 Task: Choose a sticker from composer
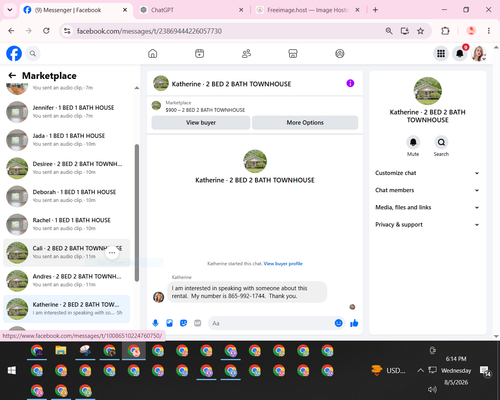click(x=183, y=323)
